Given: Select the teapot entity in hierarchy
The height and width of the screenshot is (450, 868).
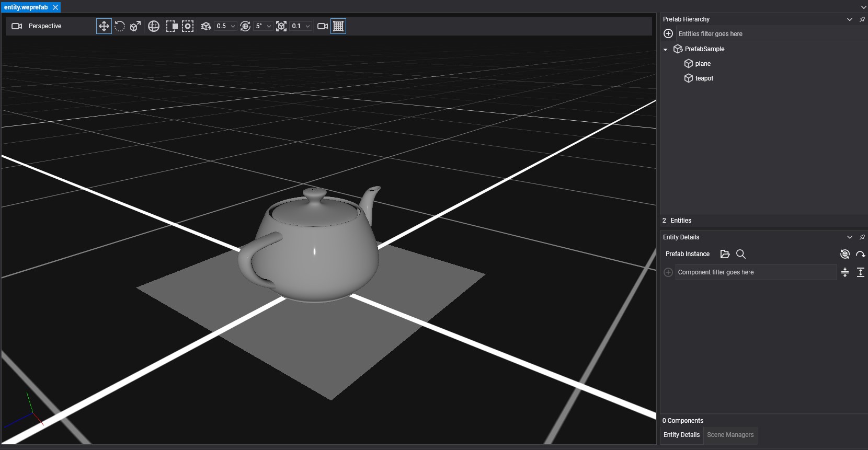Looking at the screenshot, I should pyautogui.click(x=704, y=78).
